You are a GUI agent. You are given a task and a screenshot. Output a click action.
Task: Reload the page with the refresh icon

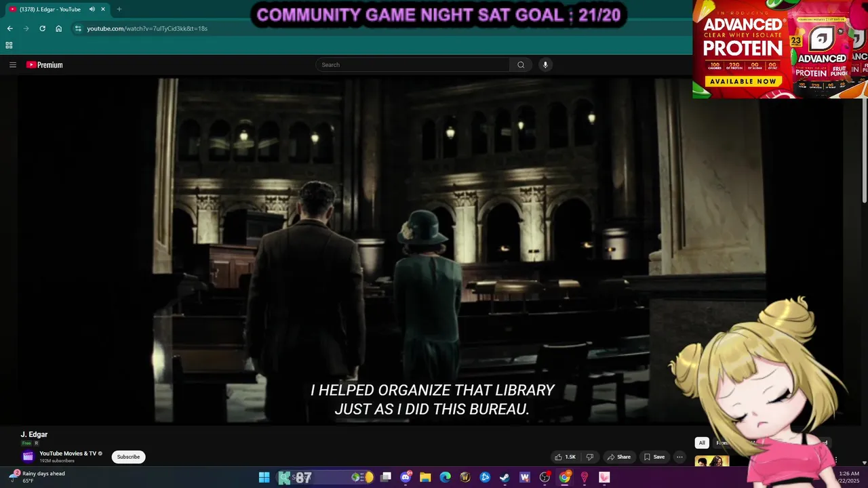coord(42,28)
